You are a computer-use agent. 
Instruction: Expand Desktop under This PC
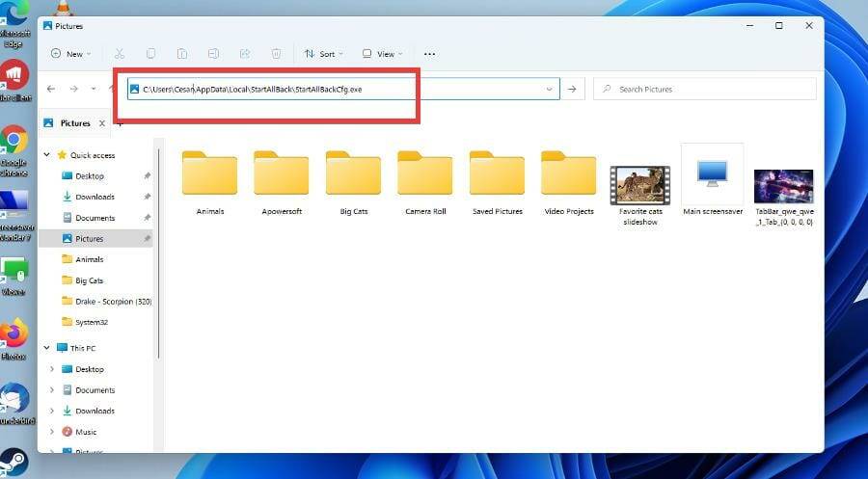click(52, 369)
